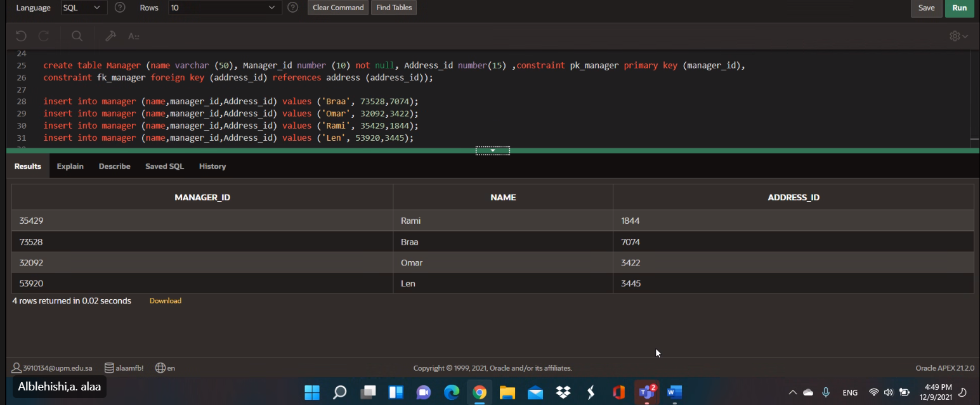Open the settings gear in editor corner
This screenshot has width=980, height=405.
point(955,36)
